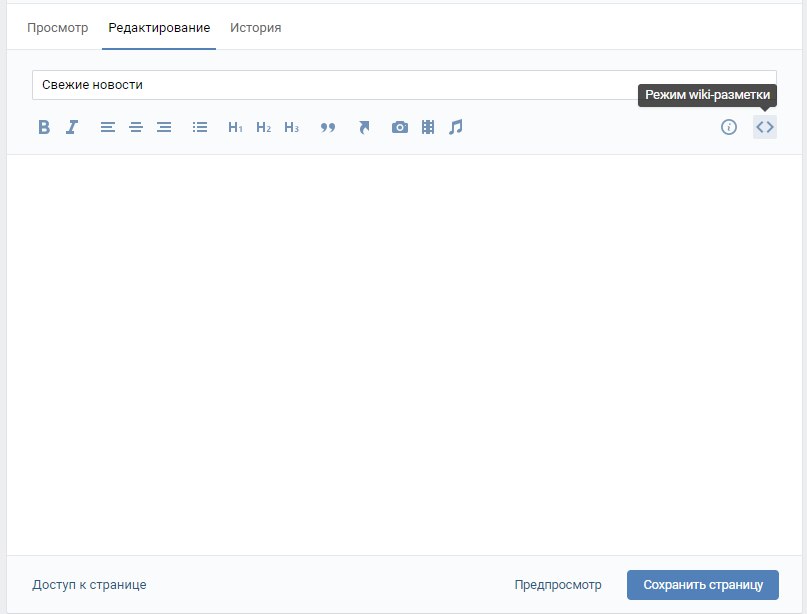Open the История tab
The height and width of the screenshot is (614, 807).
pyautogui.click(x=255, y=28)
